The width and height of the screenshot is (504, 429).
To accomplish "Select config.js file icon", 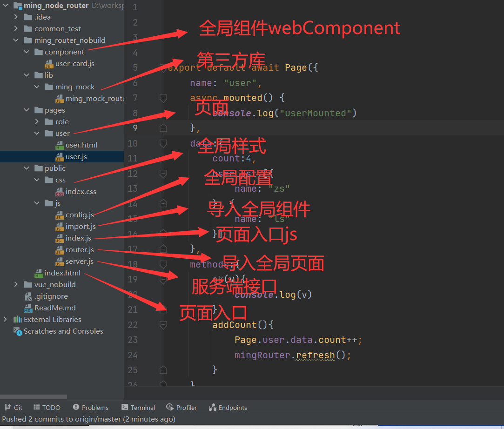I will [60, 215].
